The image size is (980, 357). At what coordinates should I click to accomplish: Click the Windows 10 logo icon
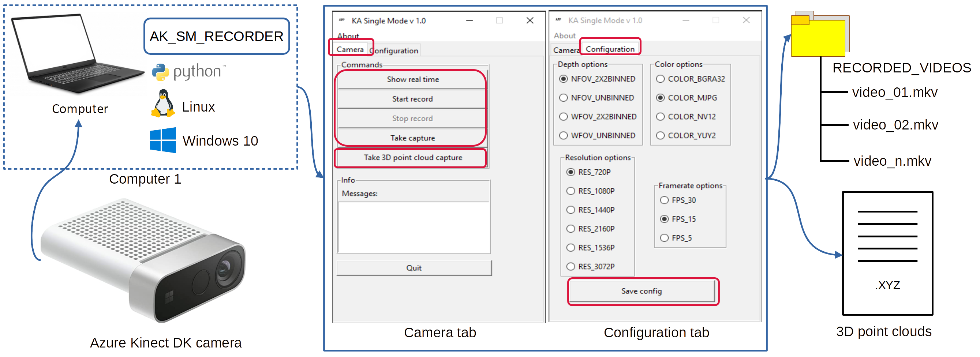point(163,140)
